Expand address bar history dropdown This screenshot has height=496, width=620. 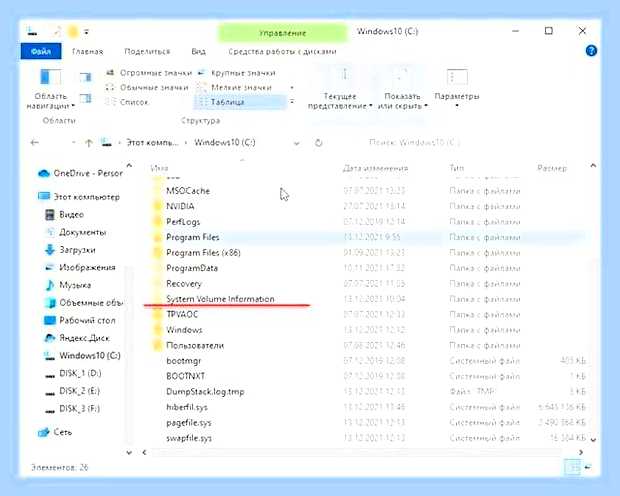[x=297, y=143]
